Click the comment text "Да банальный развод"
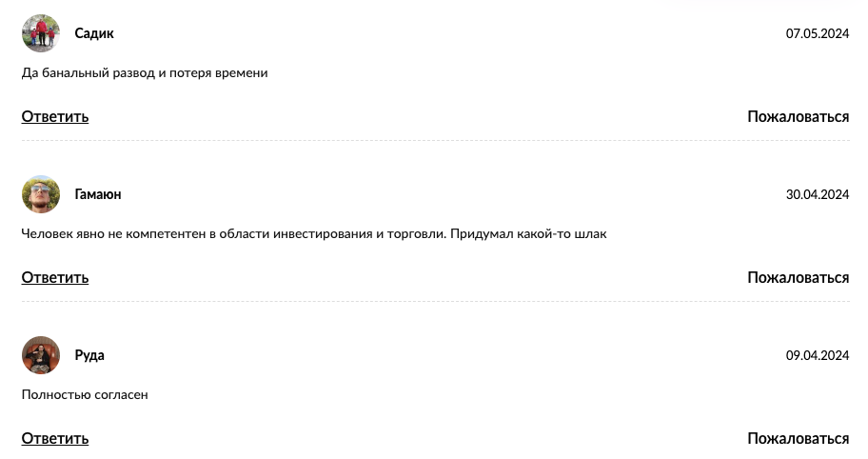The width and height of the screenshot is (868, 459). coord(145,72)
